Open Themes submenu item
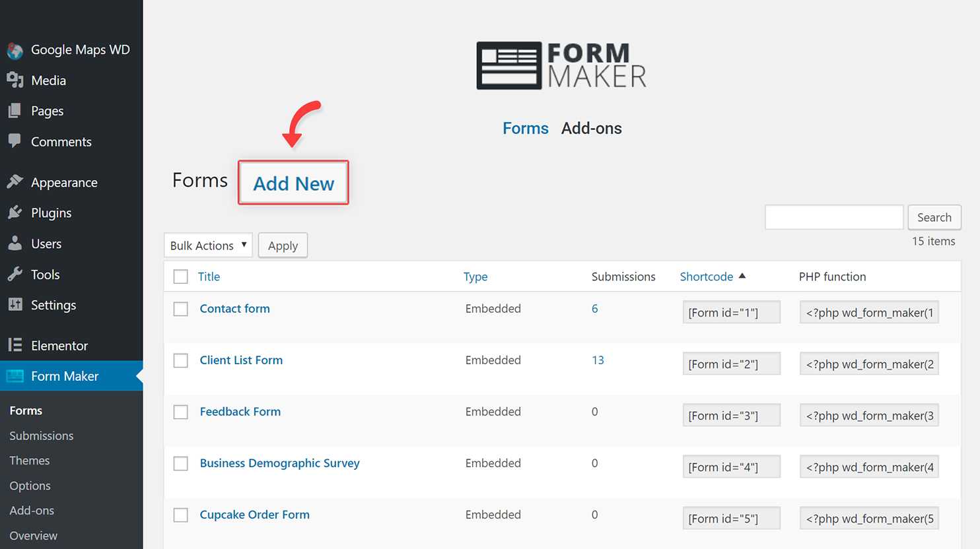This screenshot has height=549, width=980. 30,461
